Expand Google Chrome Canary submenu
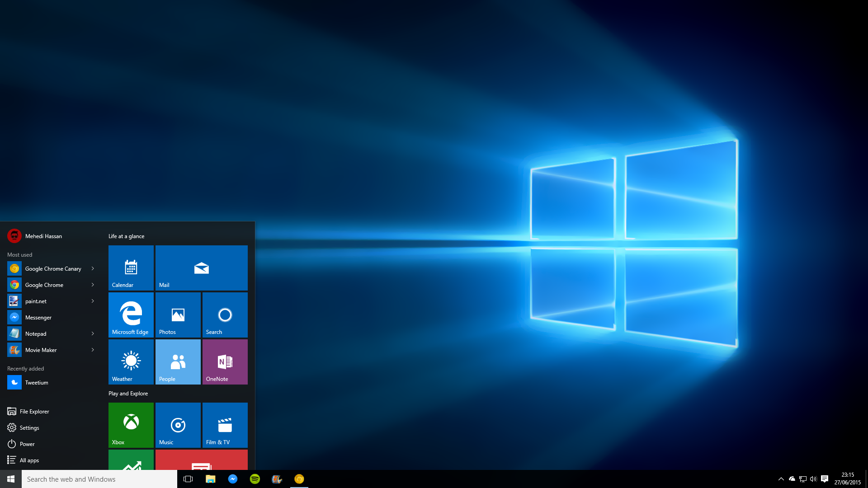 click(x=93, y=268)
